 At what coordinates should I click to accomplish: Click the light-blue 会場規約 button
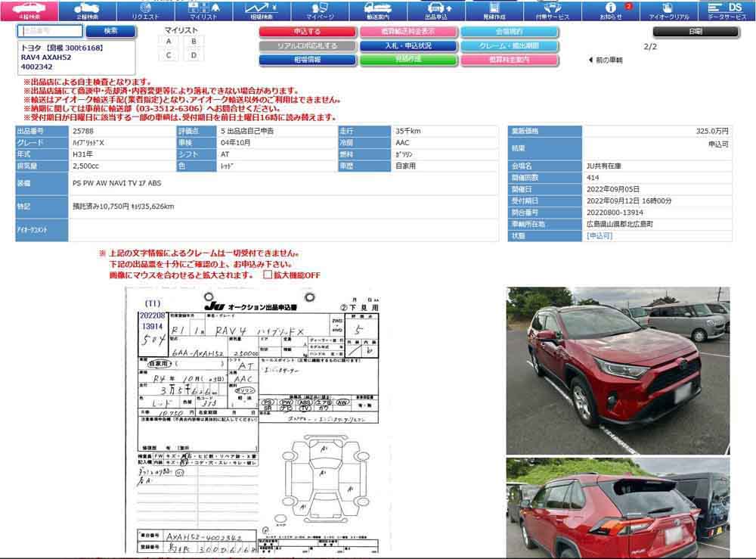click(x=510, y=32)
